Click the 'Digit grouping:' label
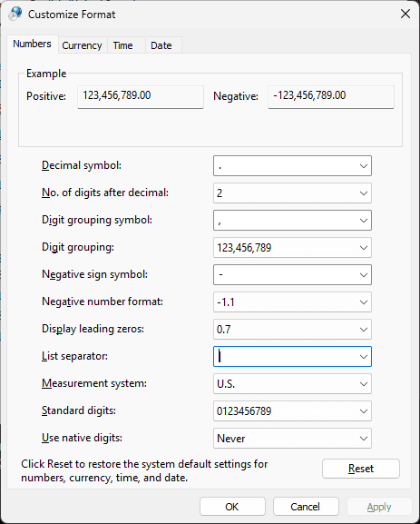 coord(78,247)
